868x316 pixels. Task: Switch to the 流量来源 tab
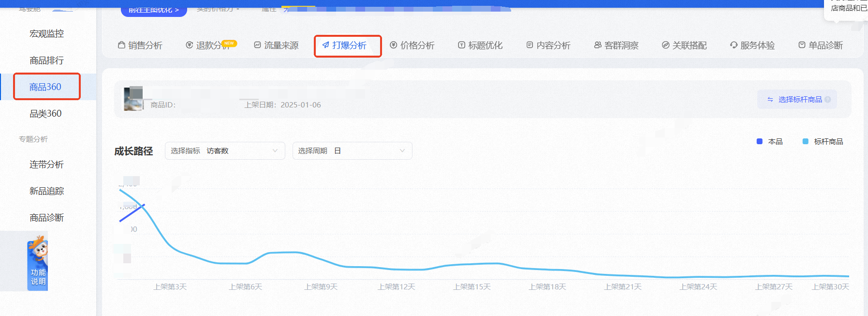[276, 45]
